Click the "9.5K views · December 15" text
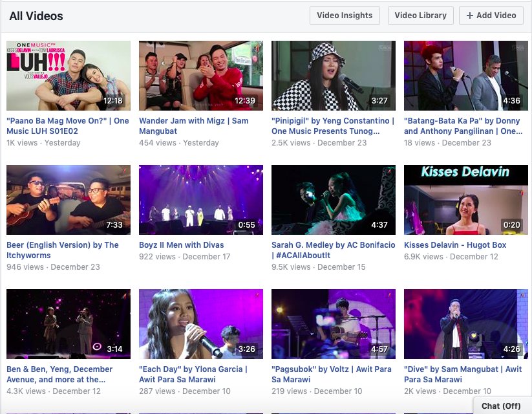 319,267
